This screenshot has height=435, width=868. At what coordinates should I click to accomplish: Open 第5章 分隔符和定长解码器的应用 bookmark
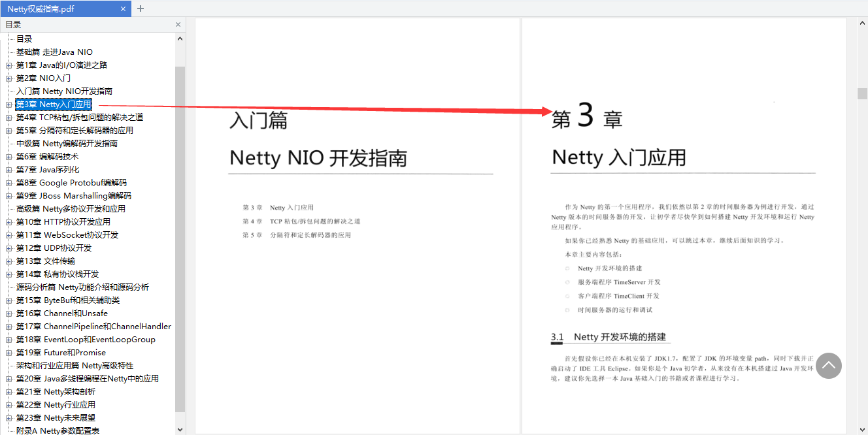[x=75, y=131]
